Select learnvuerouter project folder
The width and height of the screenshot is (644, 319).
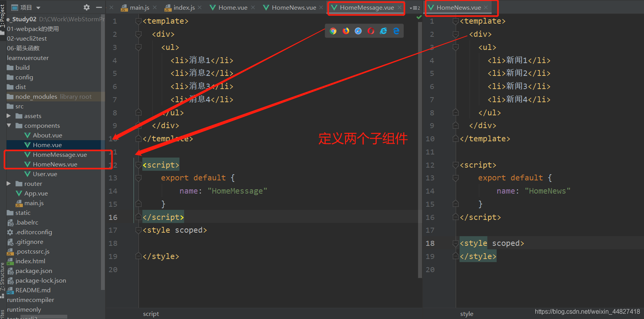28,58
